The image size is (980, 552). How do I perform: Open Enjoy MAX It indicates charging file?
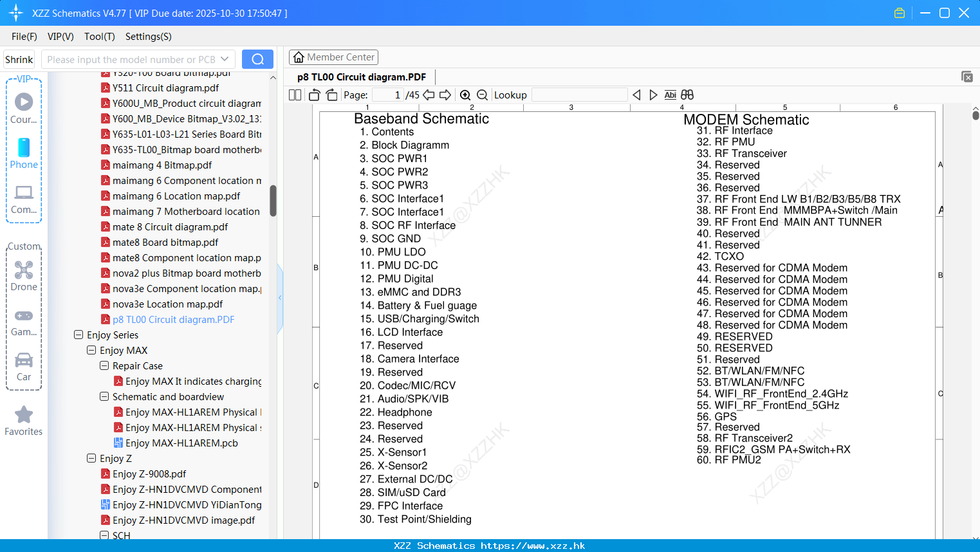tap(193, 381)
